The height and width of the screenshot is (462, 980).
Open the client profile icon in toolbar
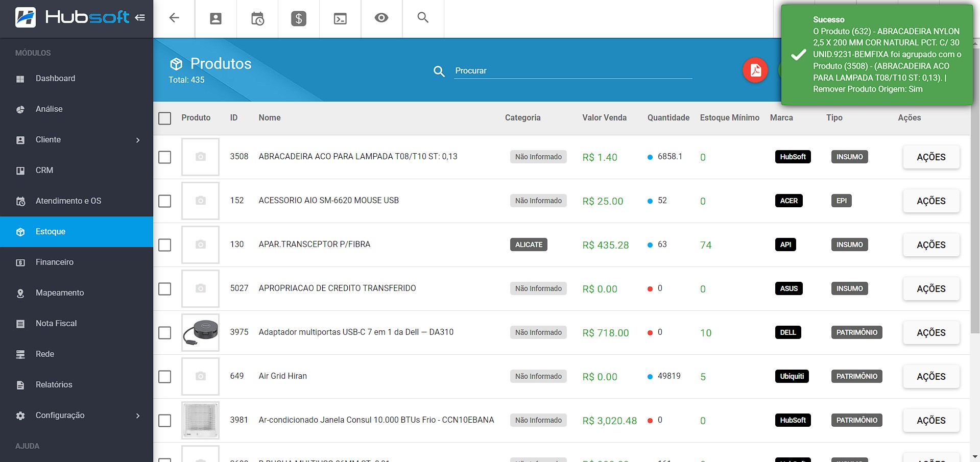(216, 19)
